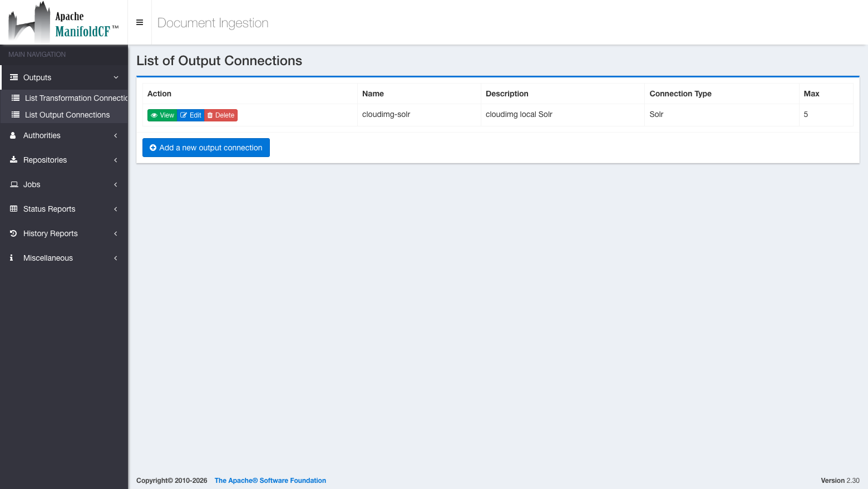Click the Outputs list icon in sidebar
The image size is (868, 489).
[x=14, y=77]
